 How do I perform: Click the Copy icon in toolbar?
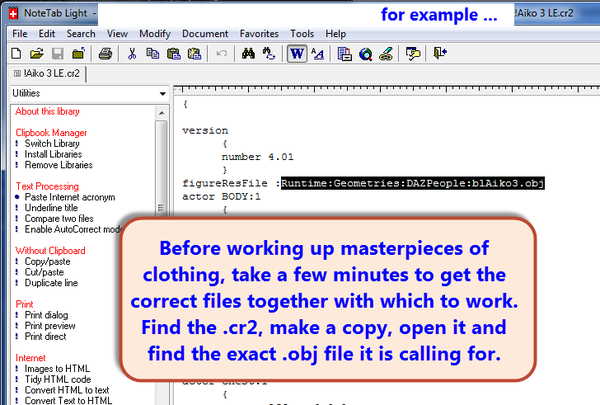(153, 53)
